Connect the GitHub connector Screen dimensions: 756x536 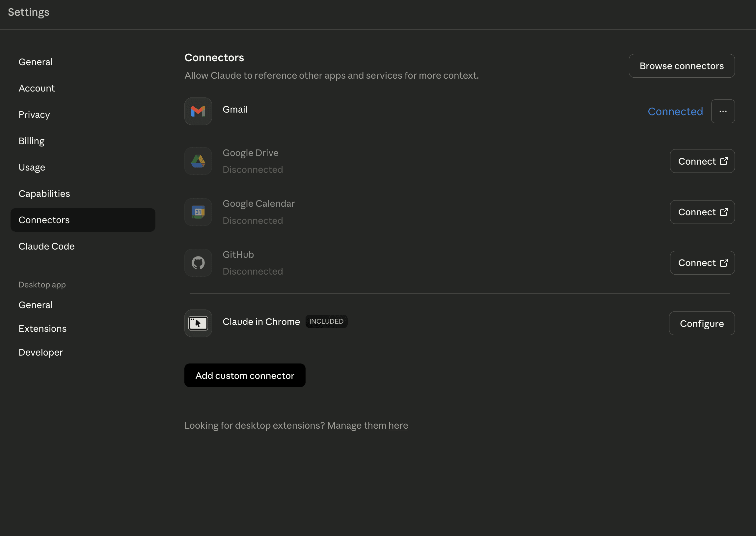point(702,263)
